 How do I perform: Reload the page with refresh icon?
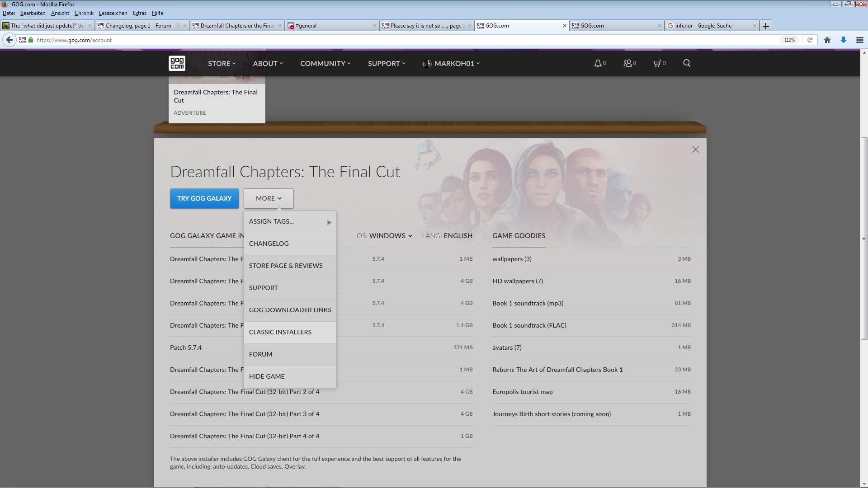point(810,40)
